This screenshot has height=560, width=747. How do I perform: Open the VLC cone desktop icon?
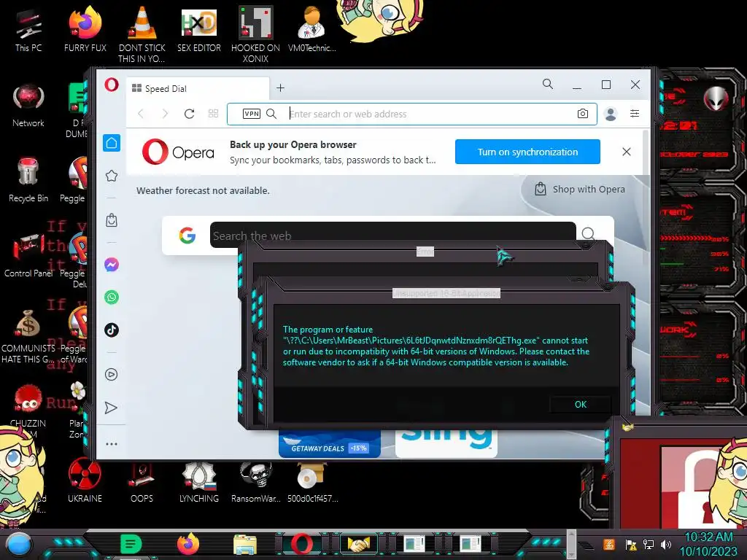click(142, 35)
